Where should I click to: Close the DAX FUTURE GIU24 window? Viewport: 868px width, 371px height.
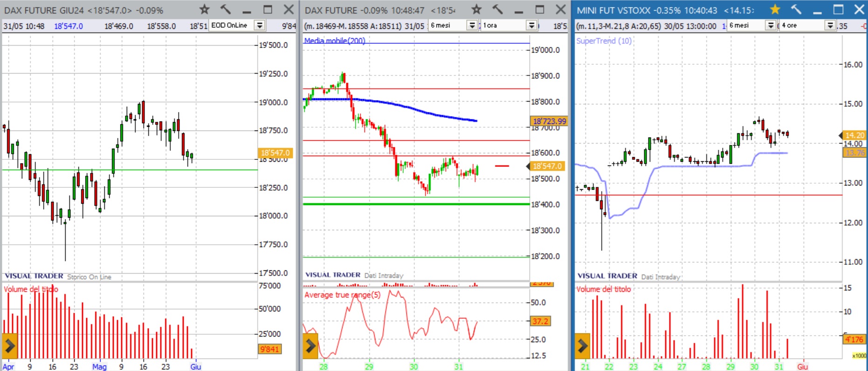tap(289, 9)
